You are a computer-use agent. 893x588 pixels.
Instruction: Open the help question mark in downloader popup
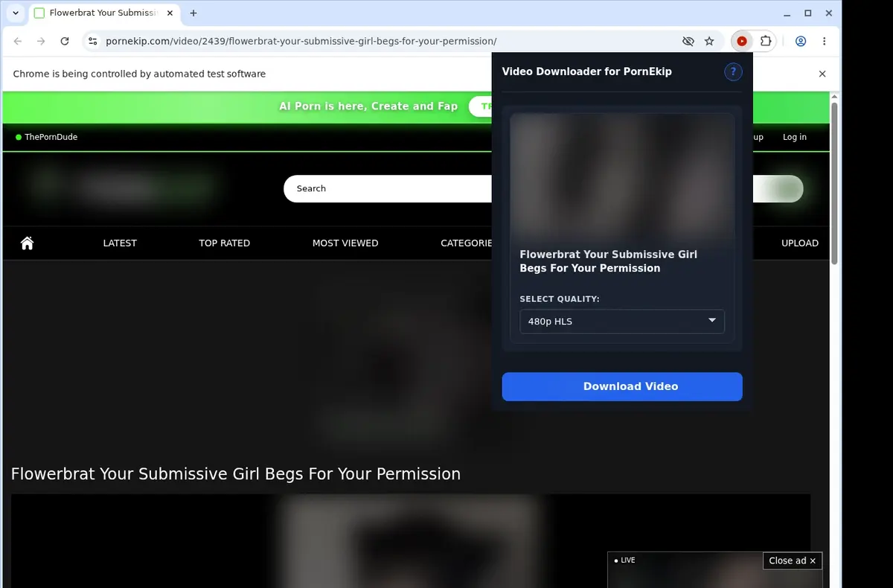click(x=733, y=71)
